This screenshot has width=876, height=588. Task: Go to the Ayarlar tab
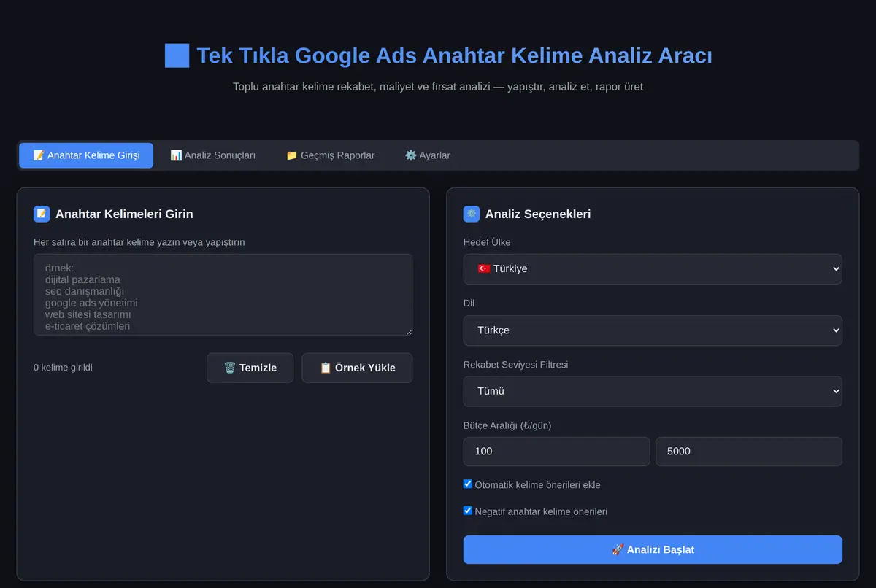coord(427,155)
